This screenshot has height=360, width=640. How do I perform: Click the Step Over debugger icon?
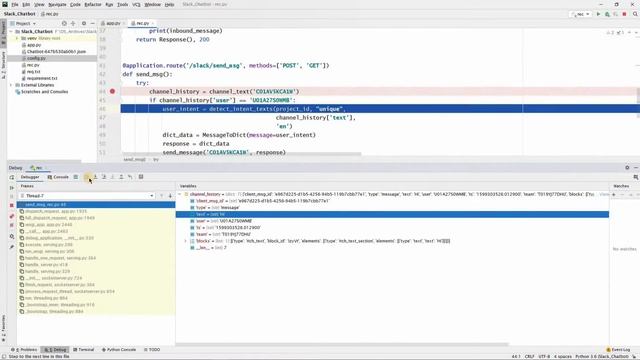(87, 177)
